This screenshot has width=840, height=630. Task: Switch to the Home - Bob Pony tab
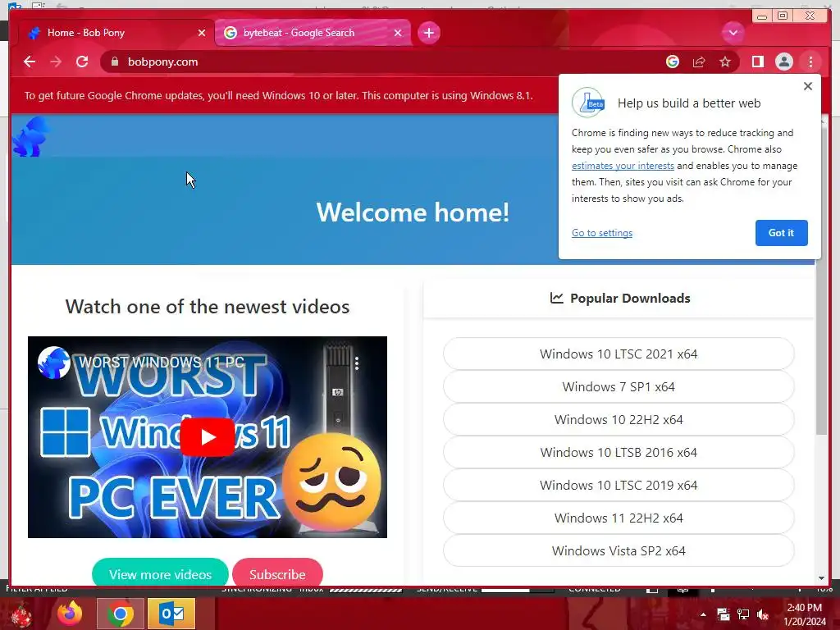[116, 33]
